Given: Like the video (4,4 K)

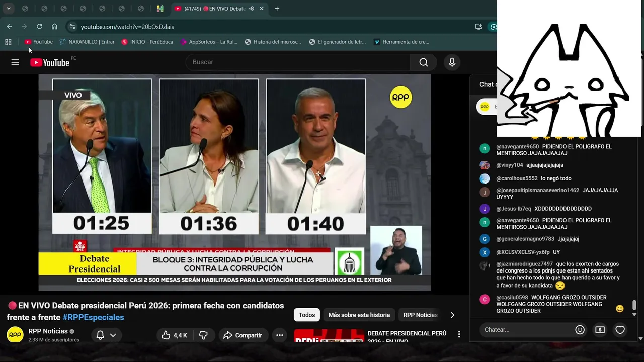Looking at the screenshot, I should tap(174, 335).
